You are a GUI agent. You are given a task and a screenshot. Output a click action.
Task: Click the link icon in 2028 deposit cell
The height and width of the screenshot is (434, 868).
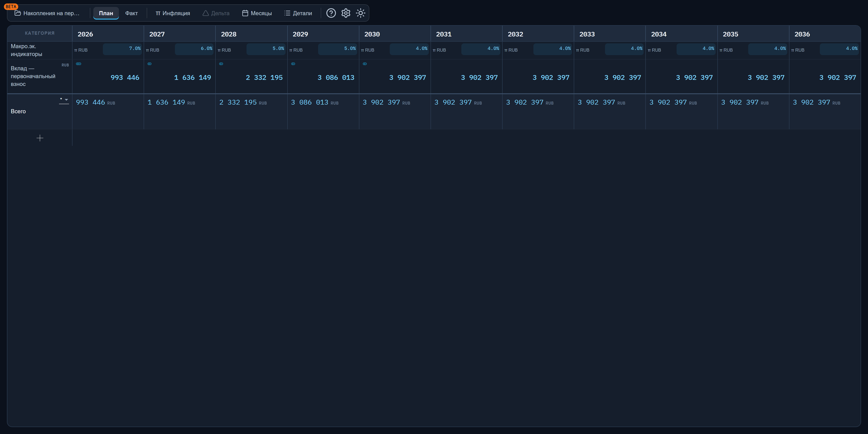pyautogui.click(x=221, y=64)
